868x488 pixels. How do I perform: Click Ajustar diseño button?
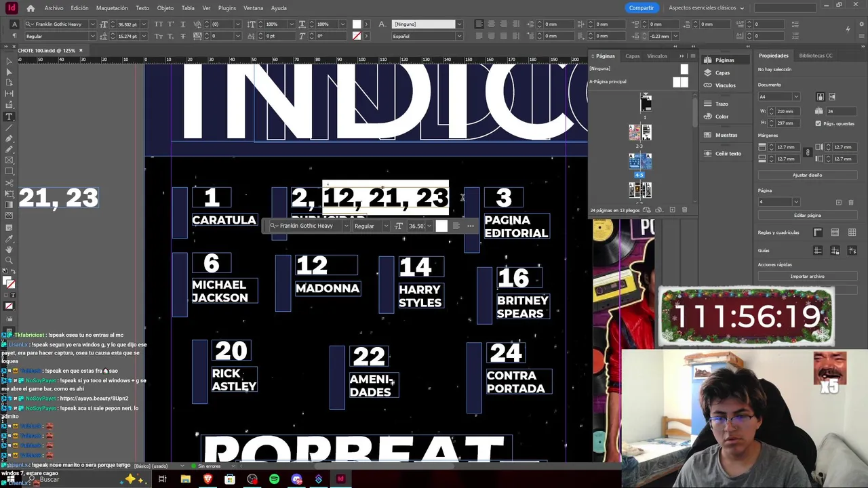(807, 175)
